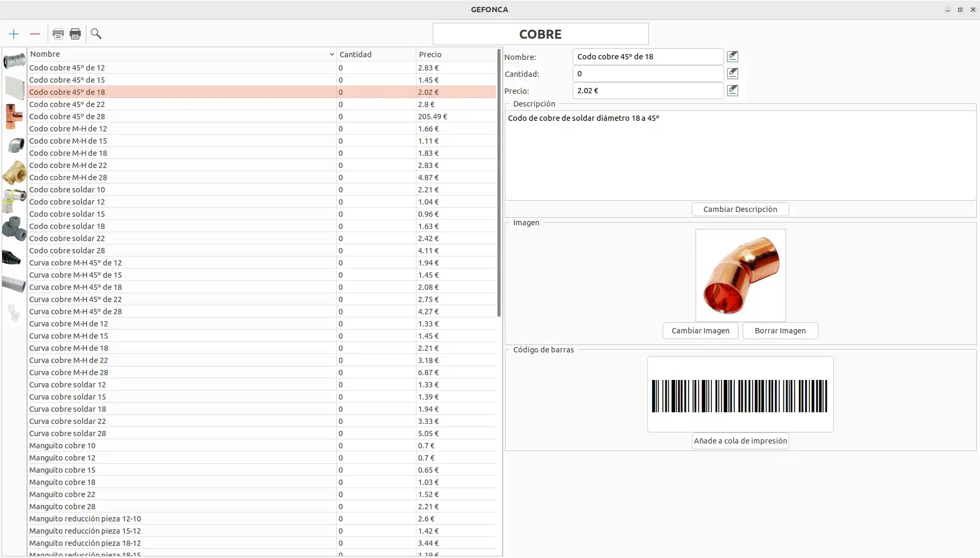Select the toilet sanitary category icon
Viewport: 980px width, 558px height.
coord(14,313)
